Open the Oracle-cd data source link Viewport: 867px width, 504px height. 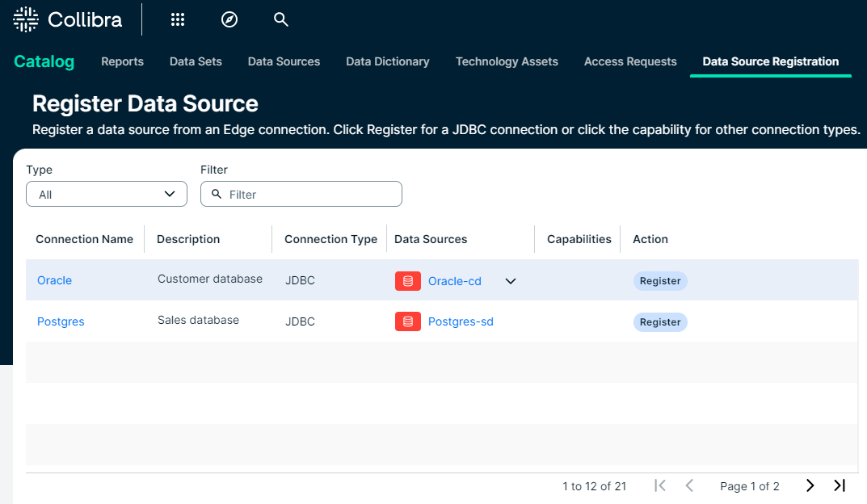455,281
